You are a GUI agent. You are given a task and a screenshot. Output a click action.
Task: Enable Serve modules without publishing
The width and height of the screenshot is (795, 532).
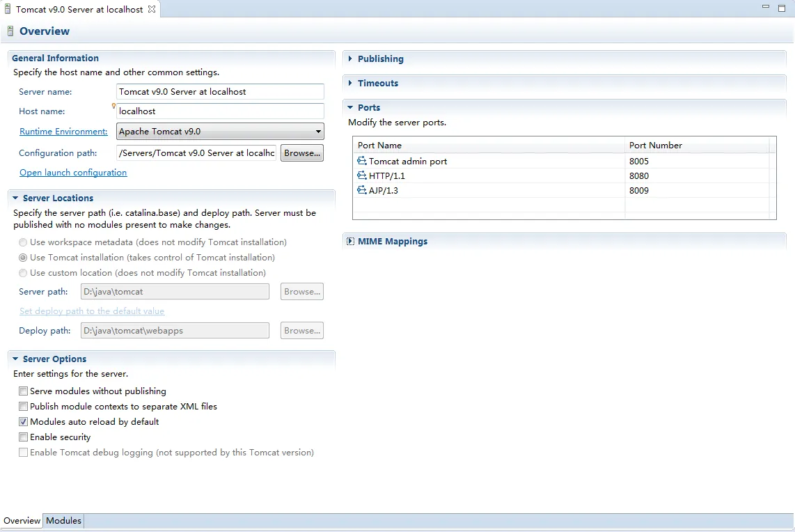(24, 391)
